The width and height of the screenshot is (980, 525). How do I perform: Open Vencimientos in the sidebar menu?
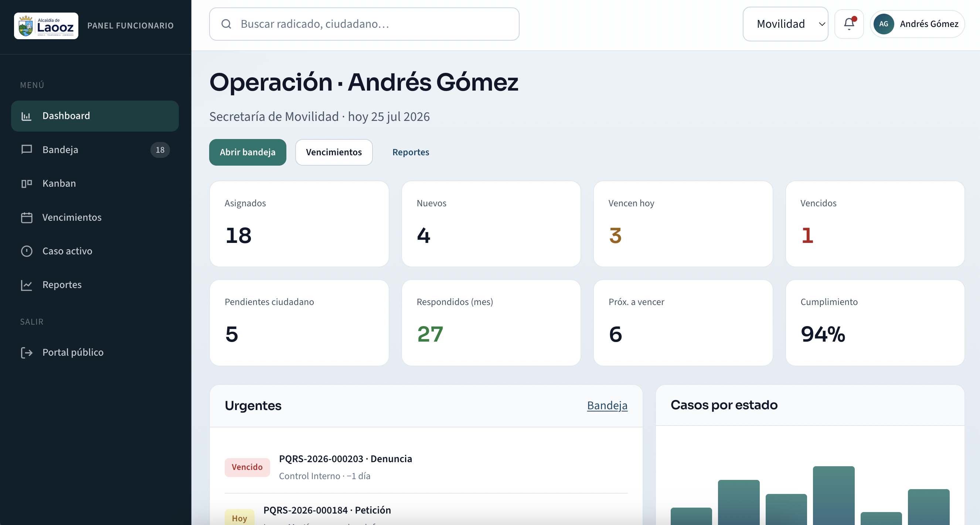95,217
